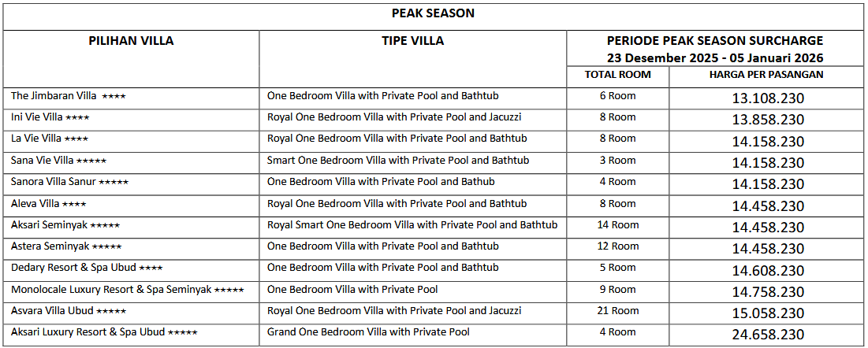Click the peak season date range text
This screenshot has height=348, width=868.
(x=714, y=57)
